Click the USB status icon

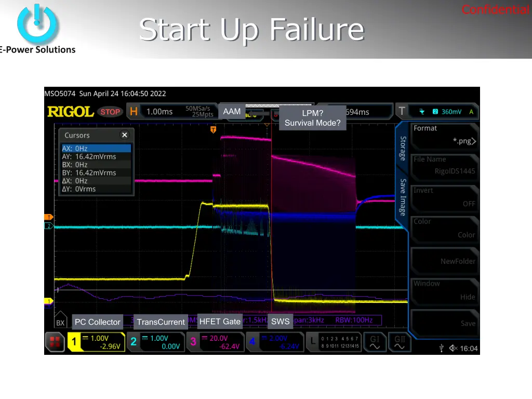coord(441,348)
